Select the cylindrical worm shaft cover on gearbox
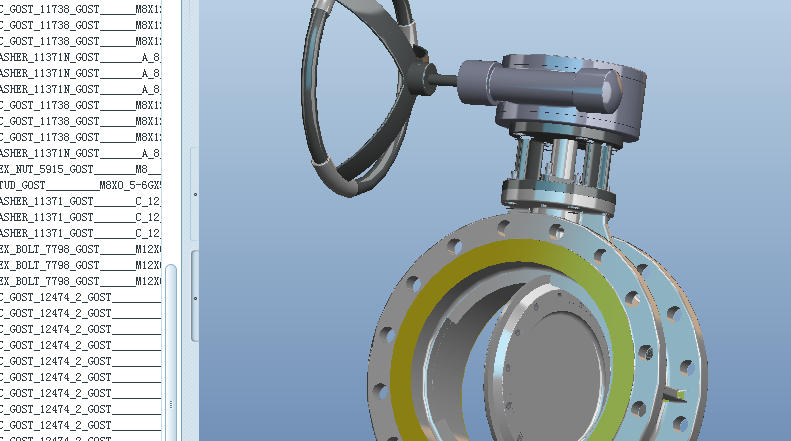Viewport: 791px width, 441px height. tap(540, 87)
